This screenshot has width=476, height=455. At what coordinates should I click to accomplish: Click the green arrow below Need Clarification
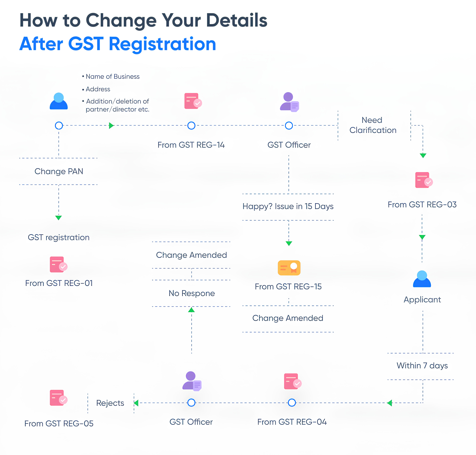[423, 156]
